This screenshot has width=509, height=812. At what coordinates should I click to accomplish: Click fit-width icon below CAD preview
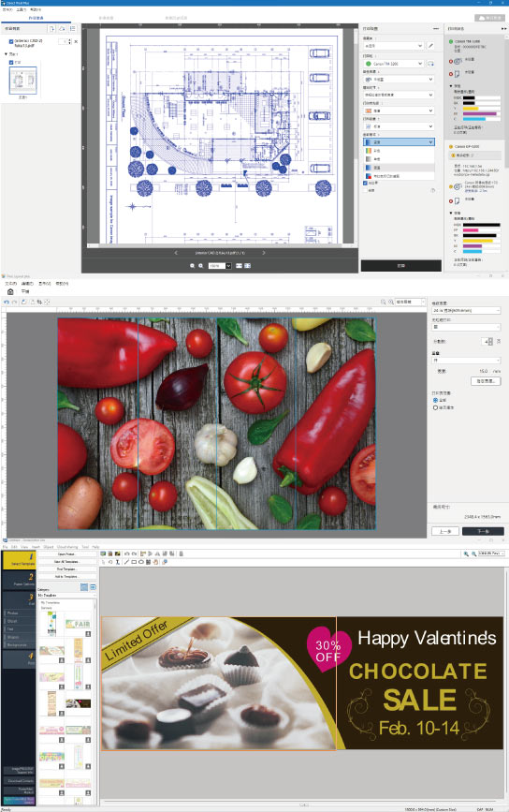239,266
